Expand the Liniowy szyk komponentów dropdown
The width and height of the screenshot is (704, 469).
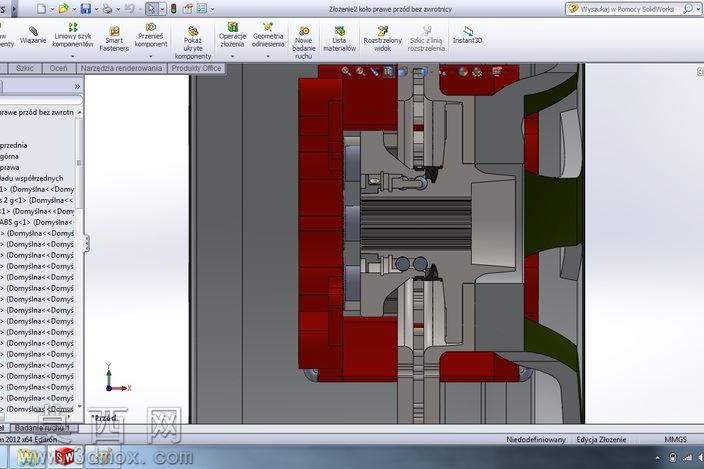click(73, 57)
